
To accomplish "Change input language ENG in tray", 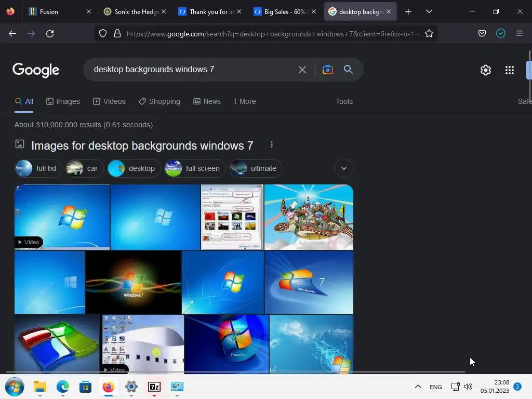I will [x=436, y=387].
